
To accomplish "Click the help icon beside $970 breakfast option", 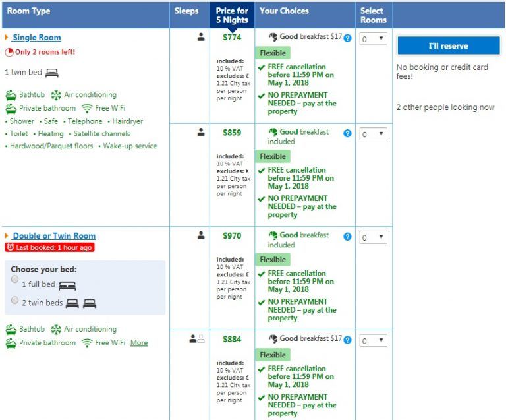I will [x=347, y=237].
